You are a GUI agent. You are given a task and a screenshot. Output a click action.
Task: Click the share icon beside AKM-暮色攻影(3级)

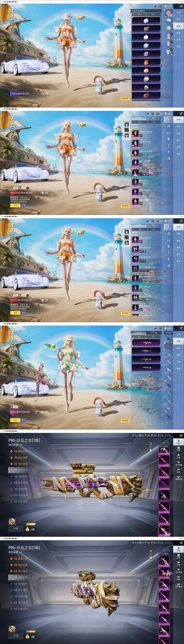click(46, 411)
